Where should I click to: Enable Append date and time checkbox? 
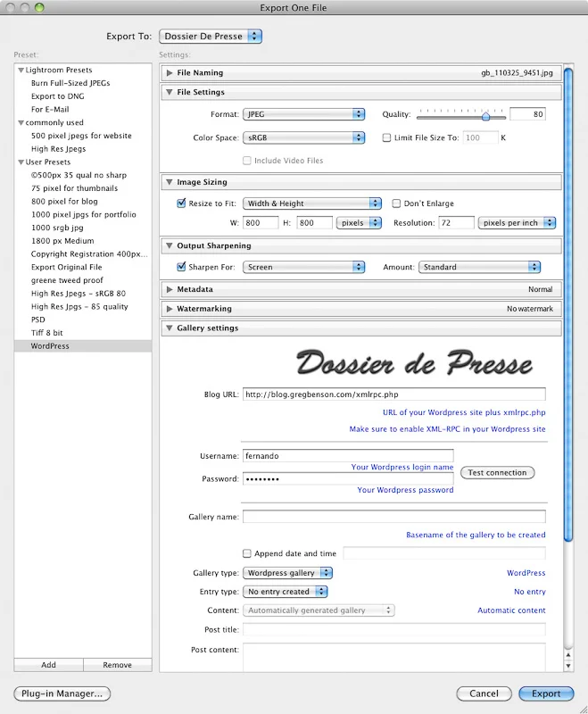click(246, 553)
